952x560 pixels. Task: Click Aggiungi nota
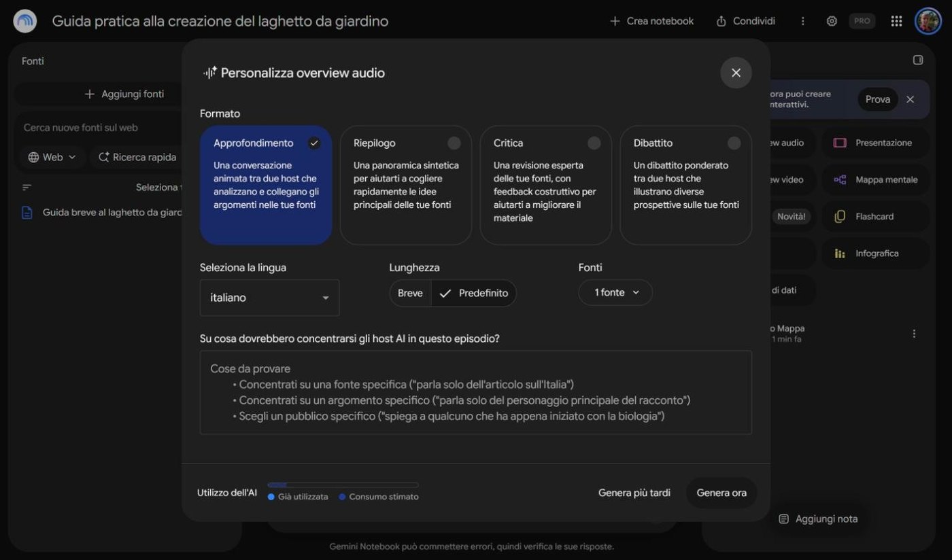point(819,519)
